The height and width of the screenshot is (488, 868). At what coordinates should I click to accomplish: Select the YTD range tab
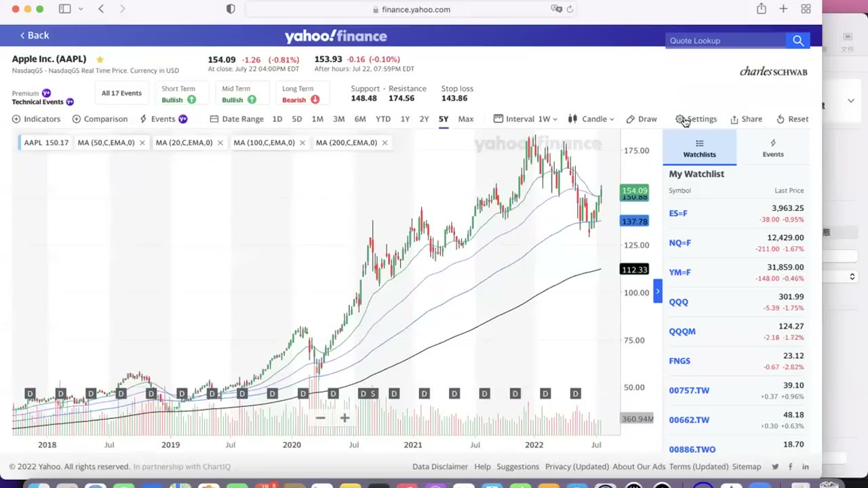coord(383,119)
